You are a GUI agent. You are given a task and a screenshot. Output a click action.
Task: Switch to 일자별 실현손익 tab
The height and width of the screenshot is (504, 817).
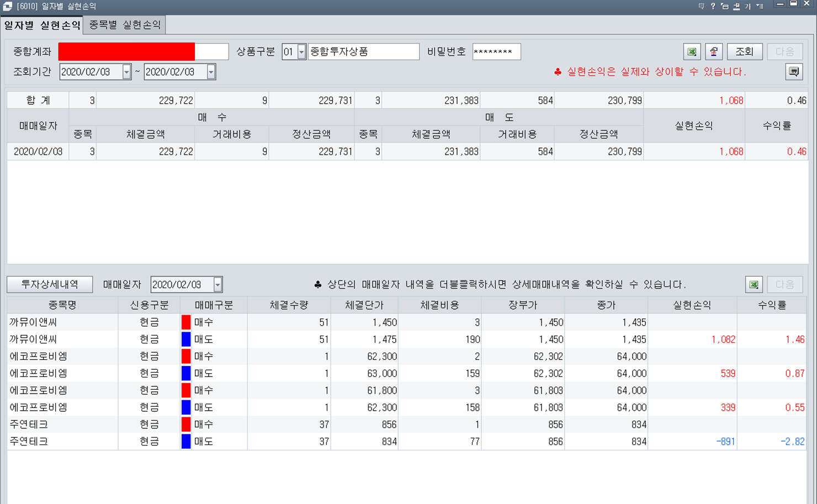click(42, 25)
